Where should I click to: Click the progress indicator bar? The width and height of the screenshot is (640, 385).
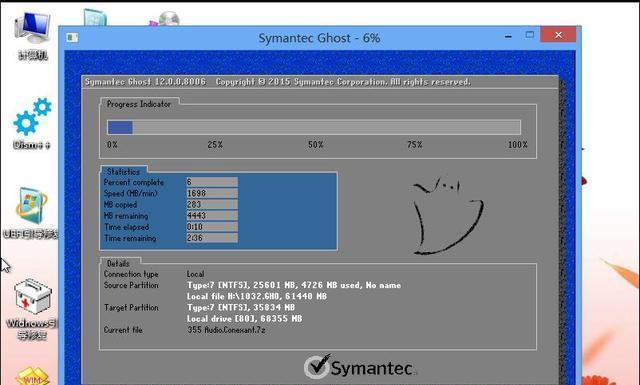[x=313, y=127]
